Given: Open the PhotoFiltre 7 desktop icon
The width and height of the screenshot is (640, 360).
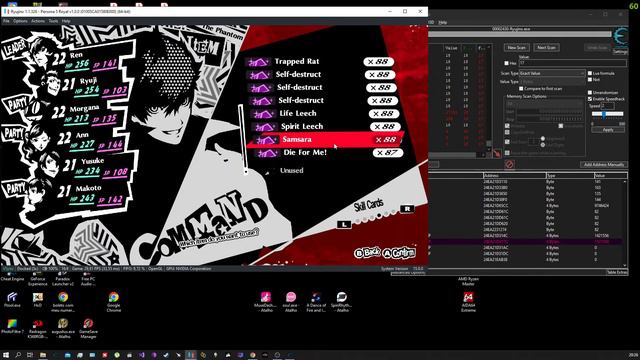Looking at the screenshot, I should [12, 328].
